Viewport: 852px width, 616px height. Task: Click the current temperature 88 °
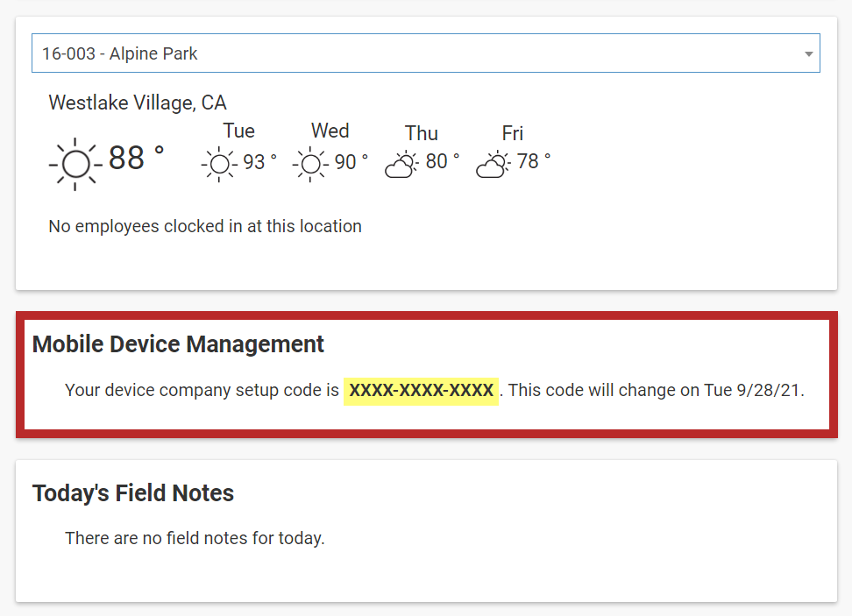pyautogui.click(x=136, y=159)
